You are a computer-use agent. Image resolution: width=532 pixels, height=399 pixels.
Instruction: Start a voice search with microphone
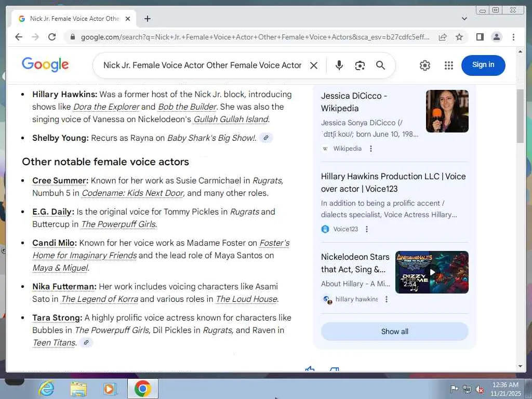(339, 65)
